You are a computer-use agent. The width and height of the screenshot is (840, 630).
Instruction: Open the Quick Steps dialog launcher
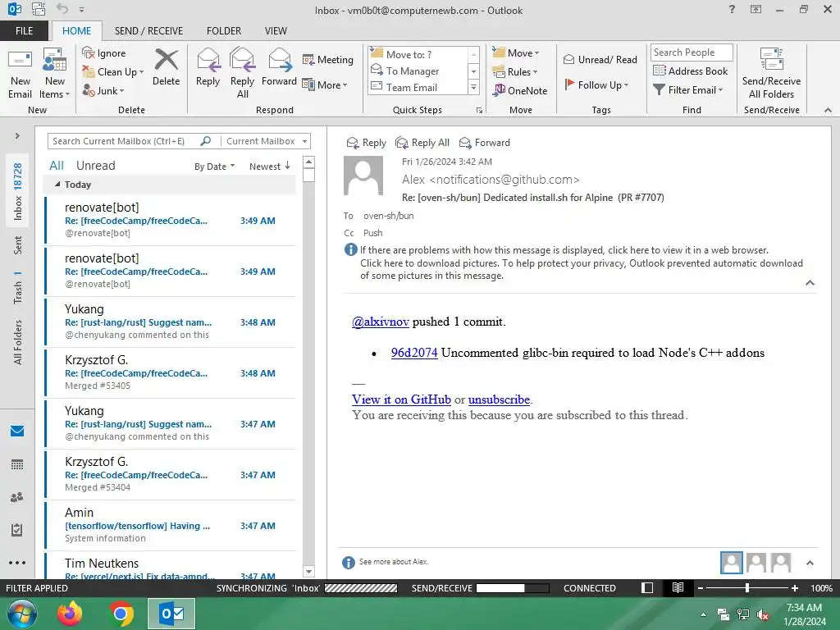[479, 111]
